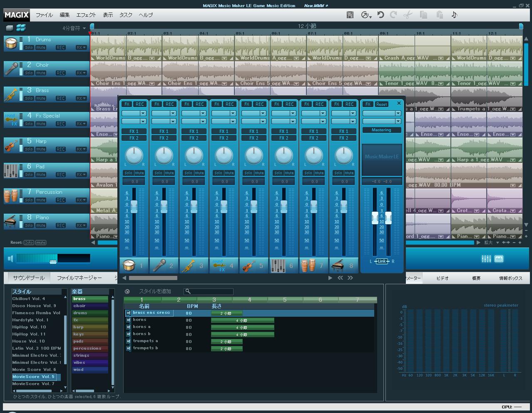Open dropdown arrow next to tool icon in toolbar

(x=370, y=16)
